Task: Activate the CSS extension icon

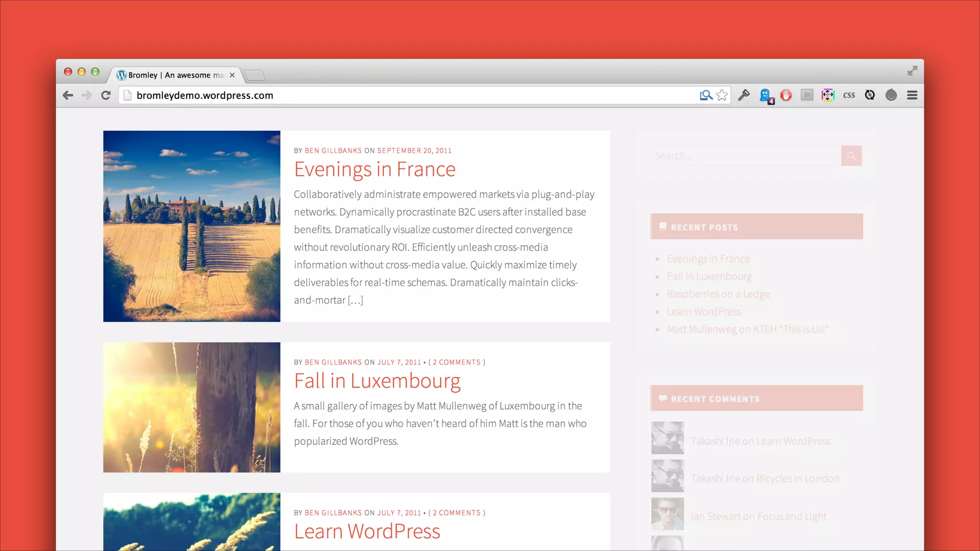Action: tap(849, 95)
